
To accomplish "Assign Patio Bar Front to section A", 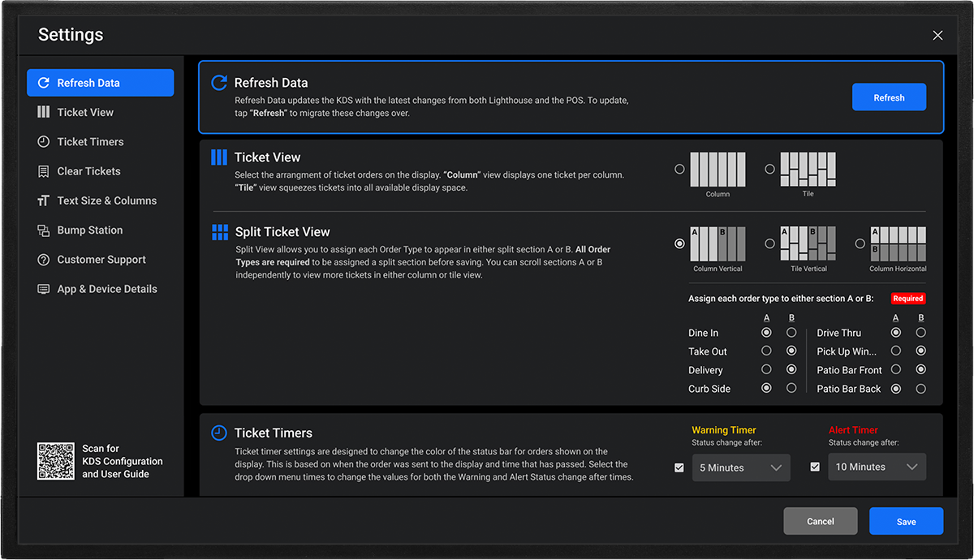I will point(895,370).
